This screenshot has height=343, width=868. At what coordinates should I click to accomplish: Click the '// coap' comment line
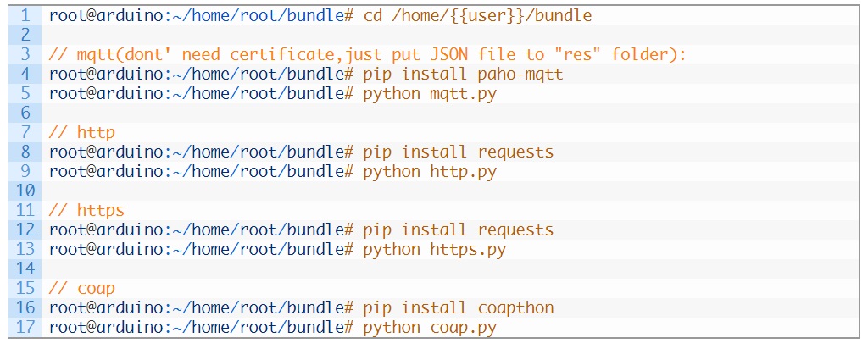tap(82, 288)
